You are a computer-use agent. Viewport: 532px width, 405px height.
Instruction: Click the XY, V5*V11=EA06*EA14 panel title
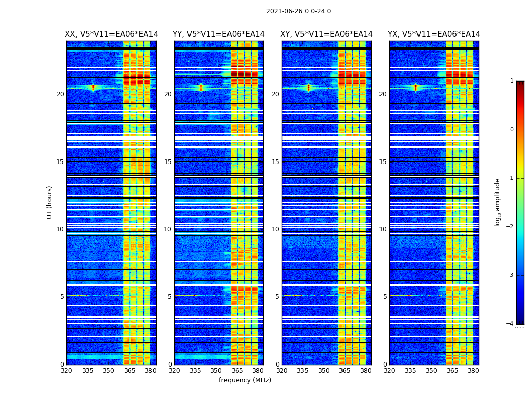point(326,34)
